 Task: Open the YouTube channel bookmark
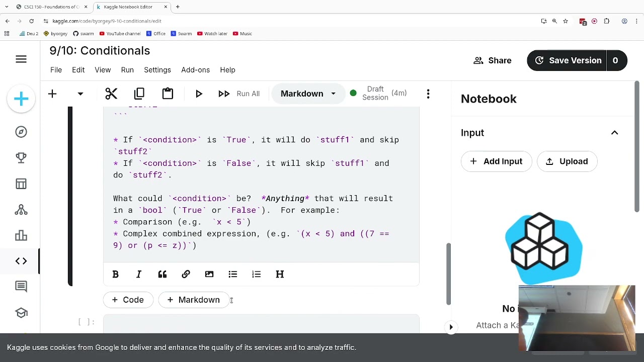pyautogui.click(x=120, y=34)
